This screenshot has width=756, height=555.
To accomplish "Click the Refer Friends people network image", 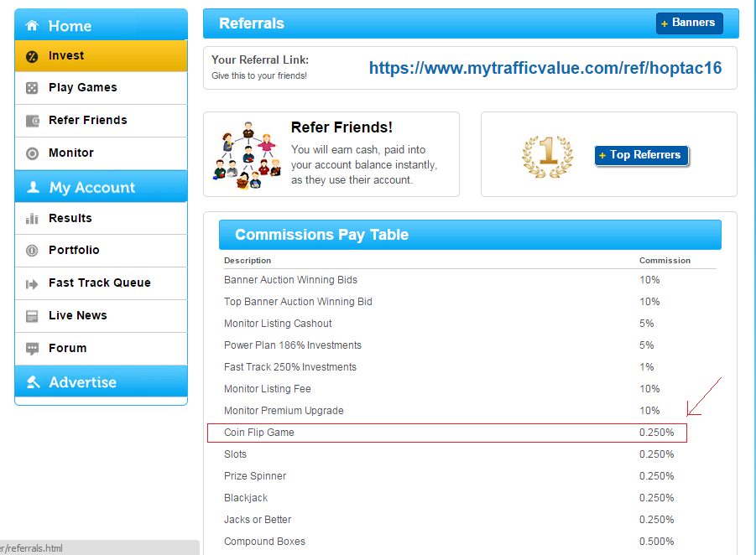I will coord(247,155).
